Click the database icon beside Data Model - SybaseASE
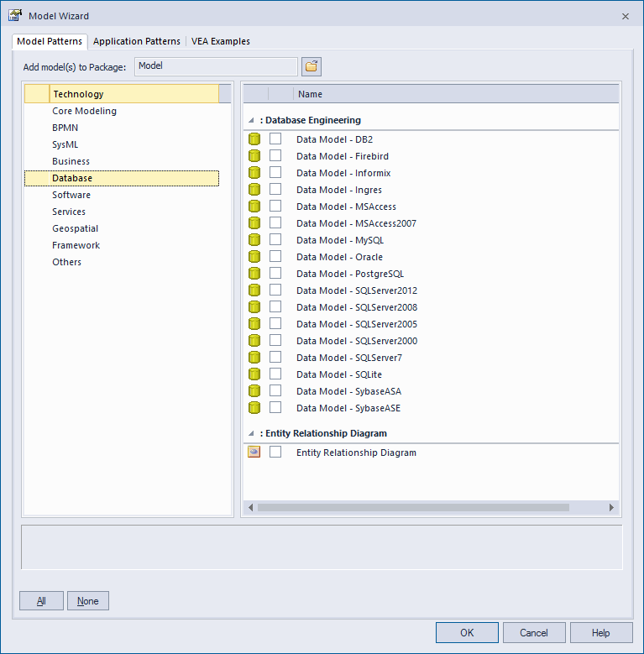This screenshot has width=644, height=654. [x=254, y=407]
